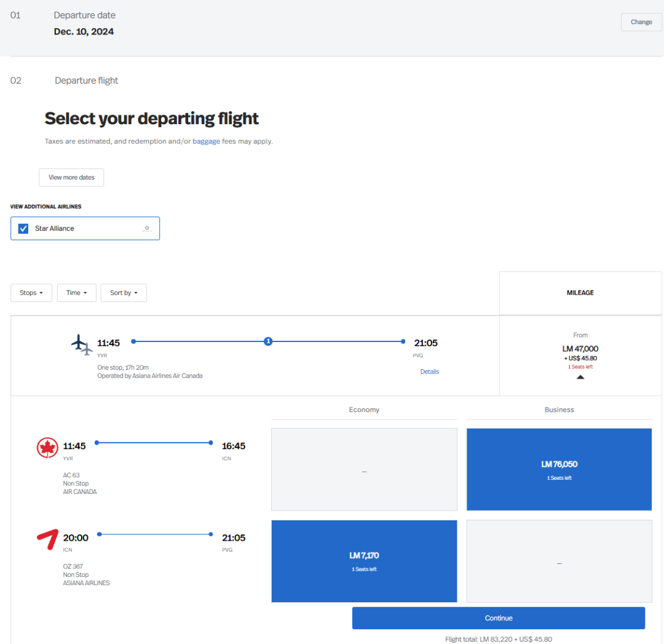Uncheck the Star Alliance checkbox

[x=23, y=228]
